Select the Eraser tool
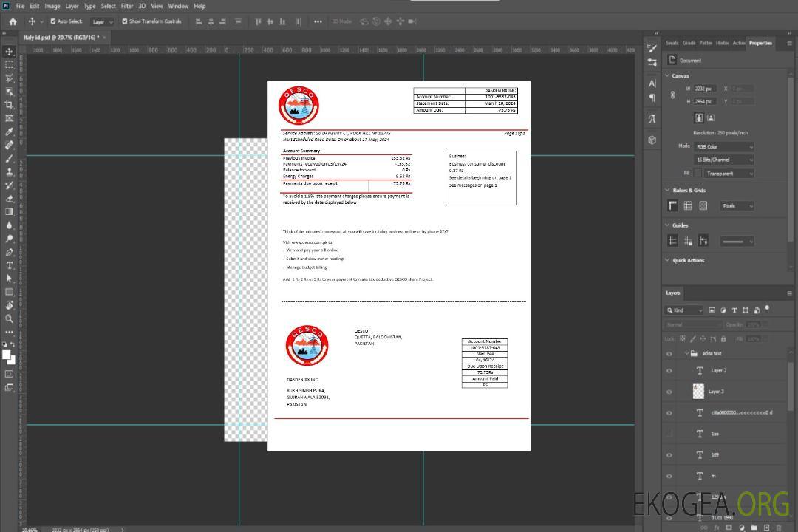 tap(9, 199)
